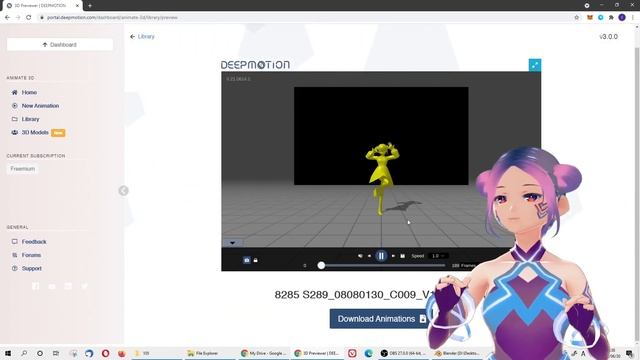Open Forums in the sidebar

coord(31,255)
